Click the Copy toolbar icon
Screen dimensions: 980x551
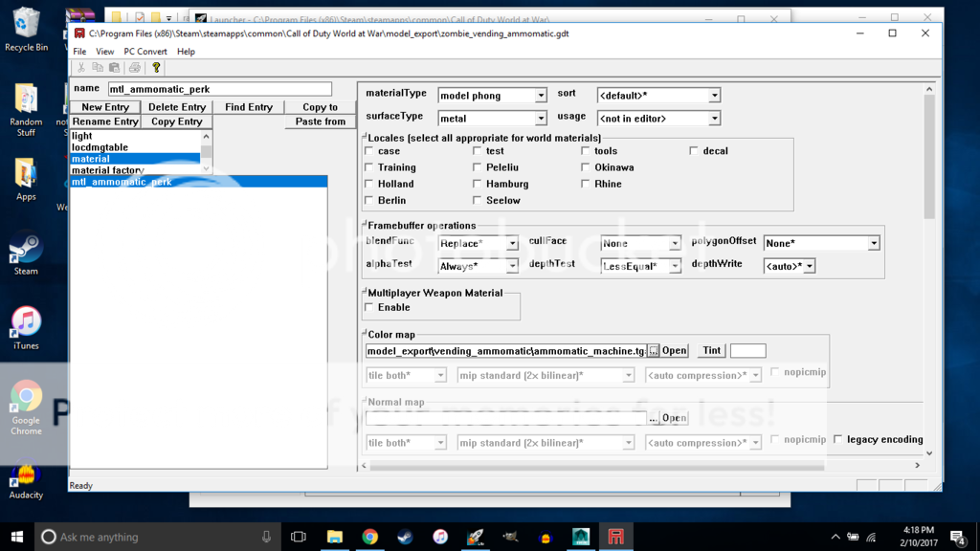coord(98,68)
